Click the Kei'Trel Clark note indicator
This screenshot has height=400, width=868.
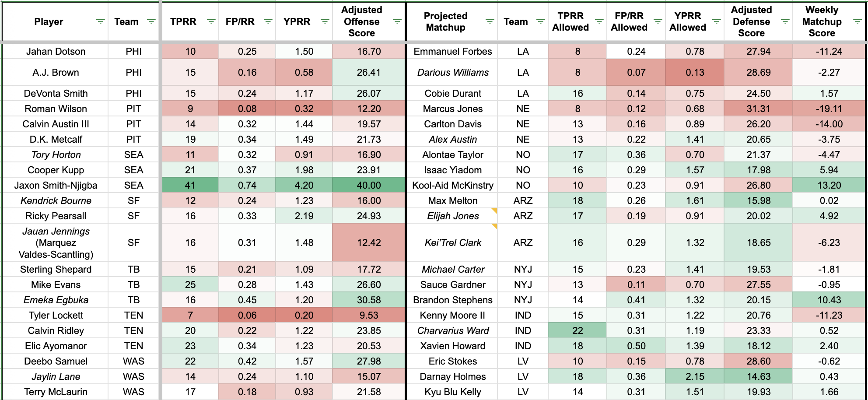click(494, 226)
